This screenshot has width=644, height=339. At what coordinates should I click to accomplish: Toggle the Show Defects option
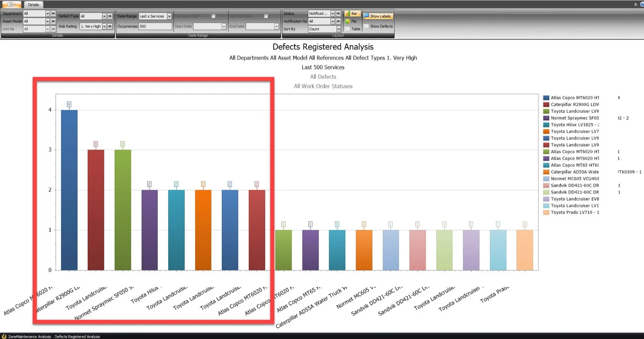[x=378, y=26]
